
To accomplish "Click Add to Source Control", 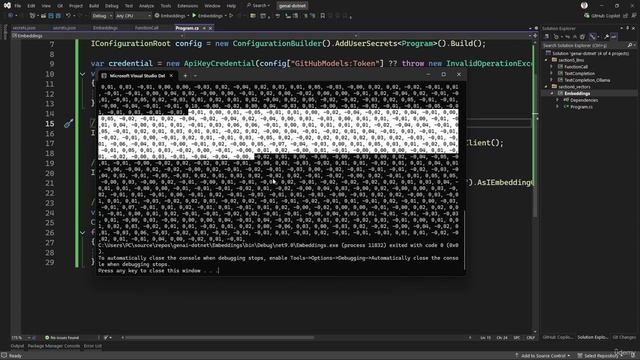I will [x=543, y=356].
